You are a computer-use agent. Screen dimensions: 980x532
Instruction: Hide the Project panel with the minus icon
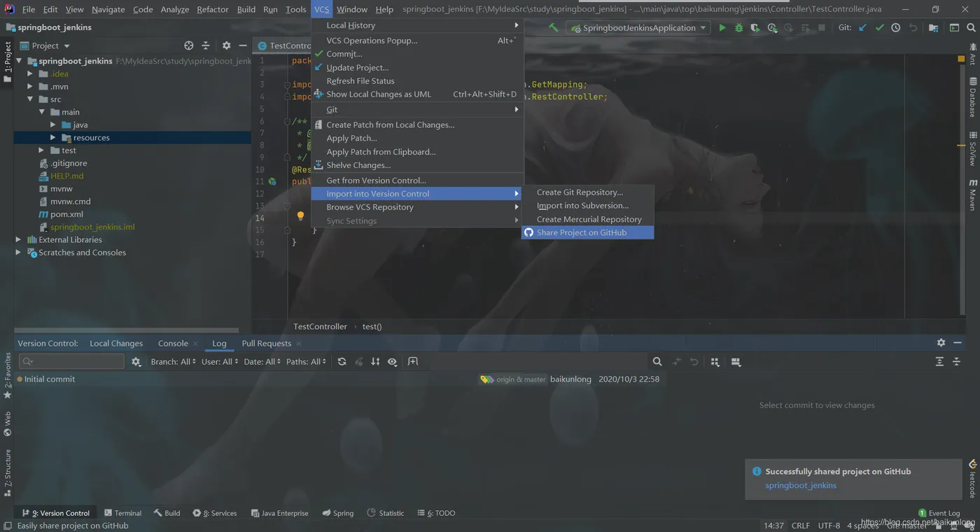click(x=242, y=45)
